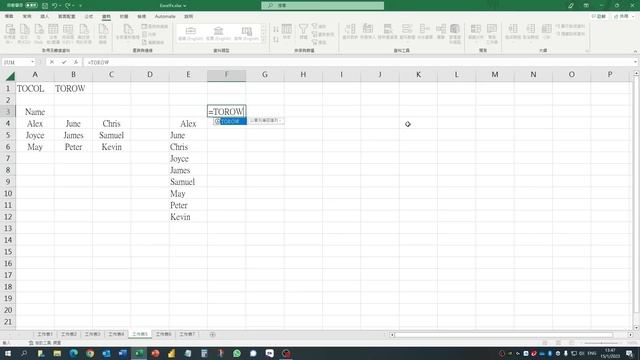Open WhatsApp from the taskbar
The height and width of the screenshot is (360, 640).
[x=237, y=353]
